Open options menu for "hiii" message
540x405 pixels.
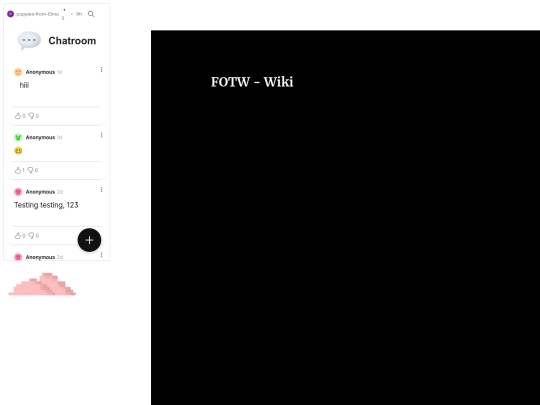(101, 70)
